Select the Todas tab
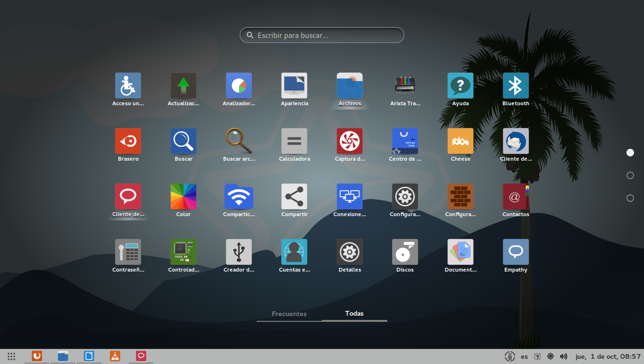Screen dimensions: 644x364 354,314
